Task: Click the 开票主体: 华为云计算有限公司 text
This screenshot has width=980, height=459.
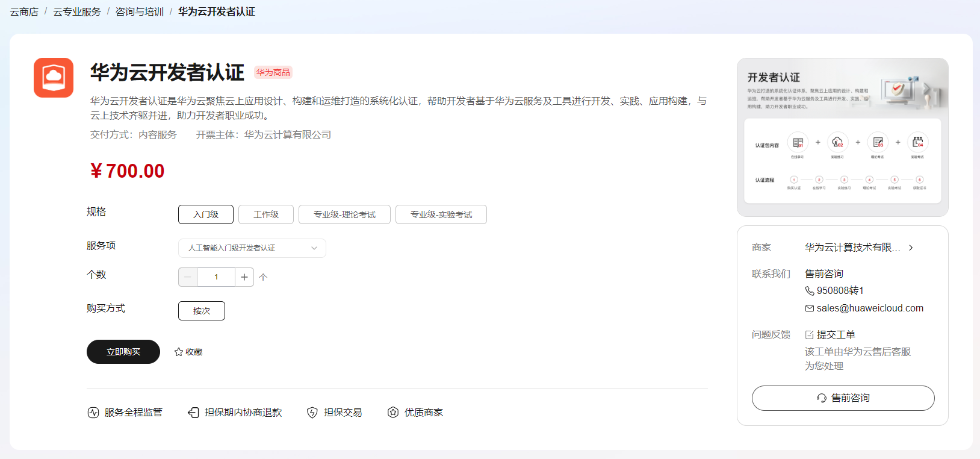Action: tap(264, 135)
